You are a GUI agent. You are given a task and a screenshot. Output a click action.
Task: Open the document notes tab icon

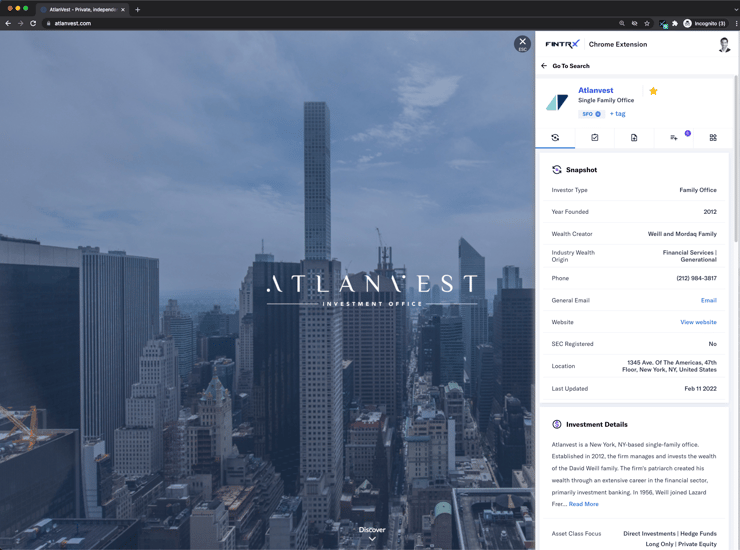coord(634,137)
